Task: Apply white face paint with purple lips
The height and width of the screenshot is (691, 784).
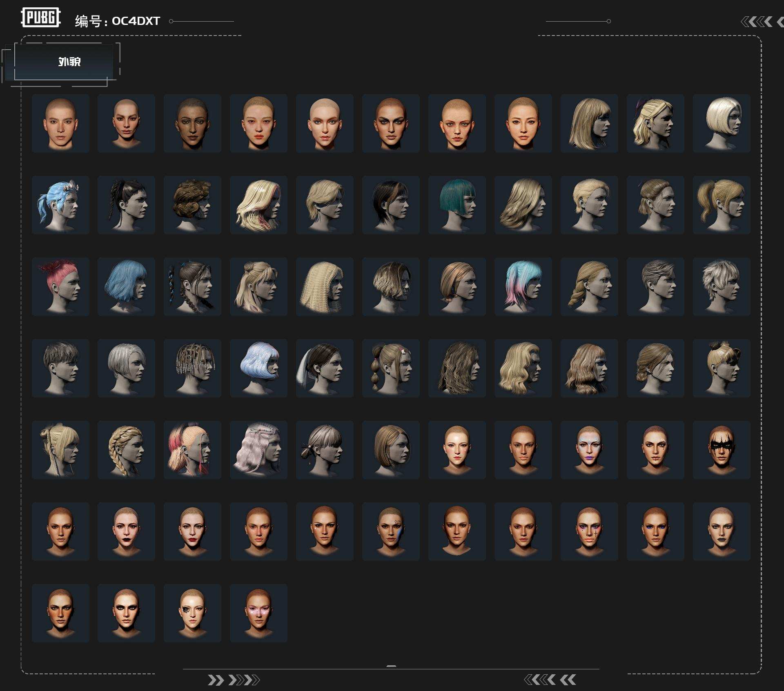Action: pos(589,450)
